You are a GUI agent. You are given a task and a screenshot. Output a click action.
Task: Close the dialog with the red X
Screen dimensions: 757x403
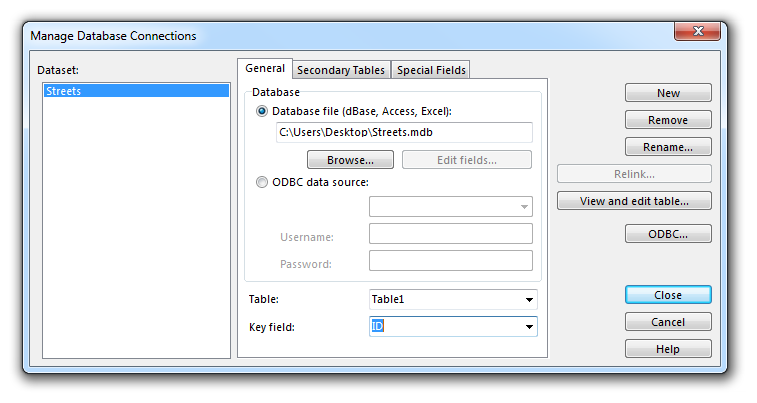click(x=698, y=31)
